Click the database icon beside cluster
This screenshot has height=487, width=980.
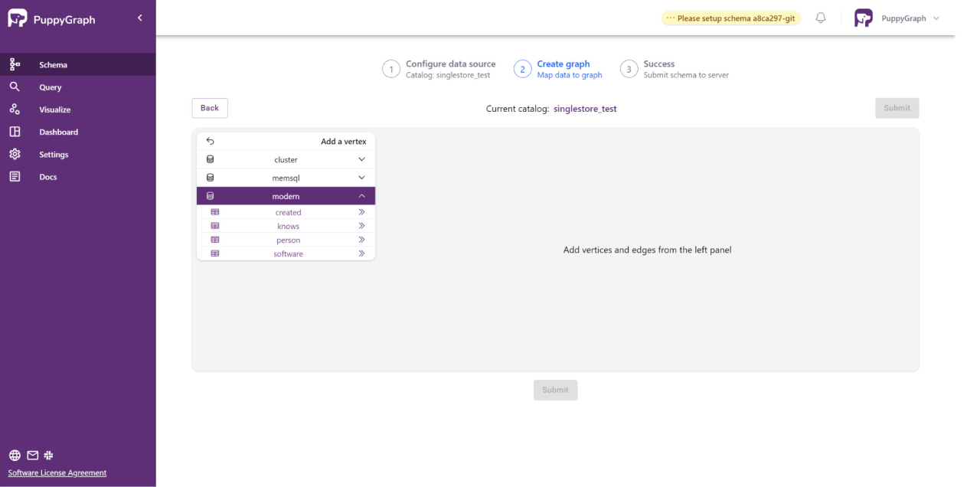tap(210, 159)
